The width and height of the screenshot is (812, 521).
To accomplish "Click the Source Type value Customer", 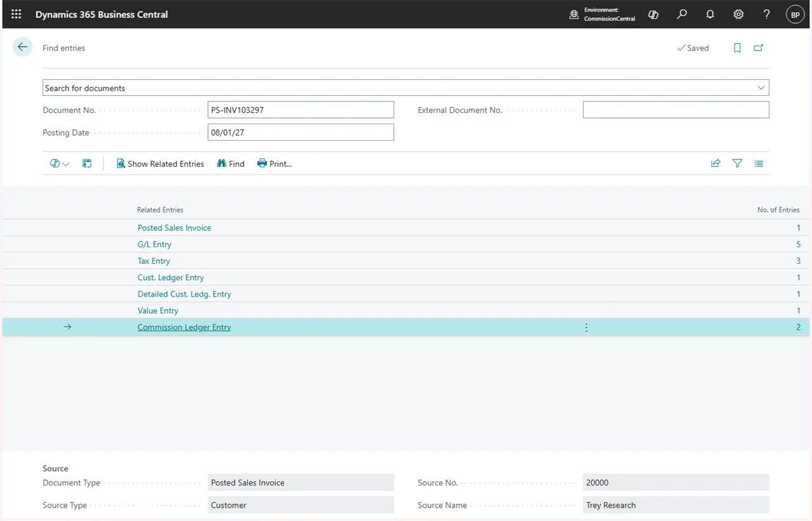I will coord(301,505).
